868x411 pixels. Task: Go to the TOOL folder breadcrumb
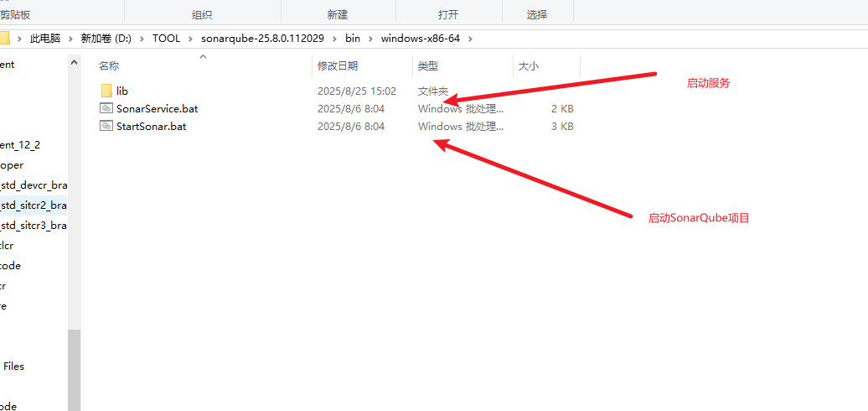(x=166, y=39)
